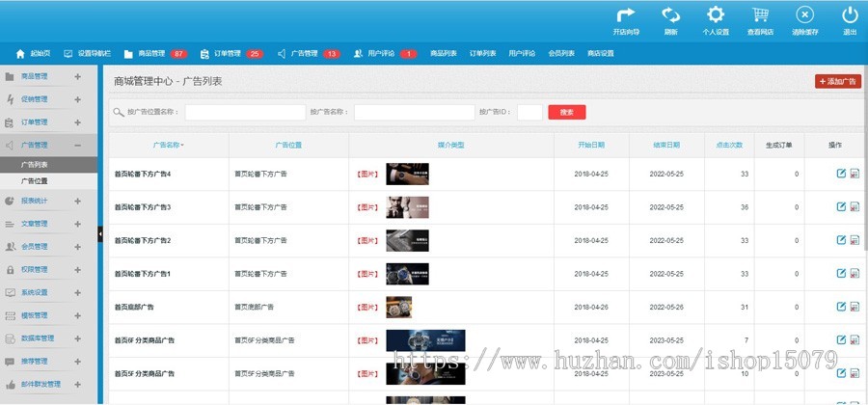
Task: Click the 添加广告 button
Action: pyautogui.click(x=838, y=81)
